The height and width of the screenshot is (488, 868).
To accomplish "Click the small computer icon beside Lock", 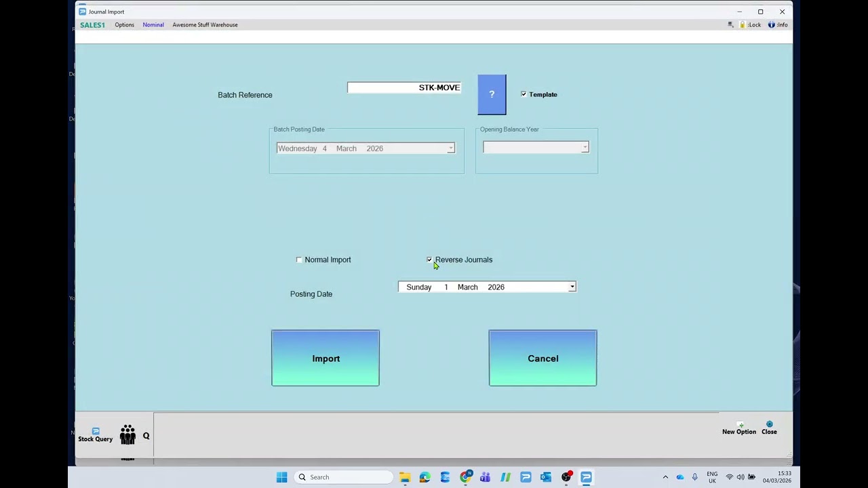I will (x=730, y=24).
